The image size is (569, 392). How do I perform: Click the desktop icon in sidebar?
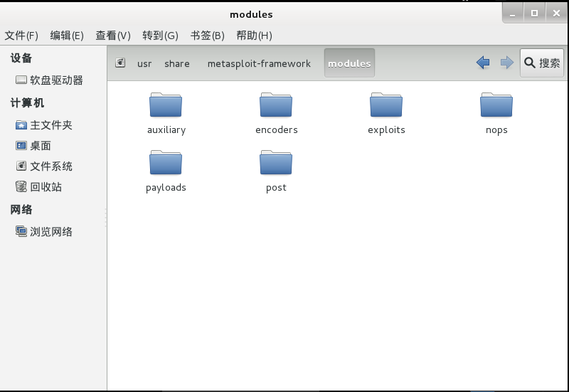[x=21, y=146]
